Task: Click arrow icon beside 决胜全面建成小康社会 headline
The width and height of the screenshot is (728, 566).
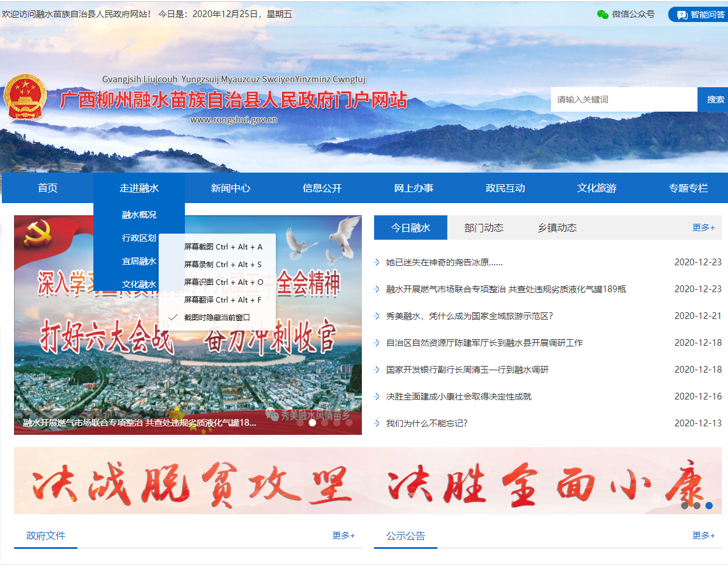Action: click(377, 396)
